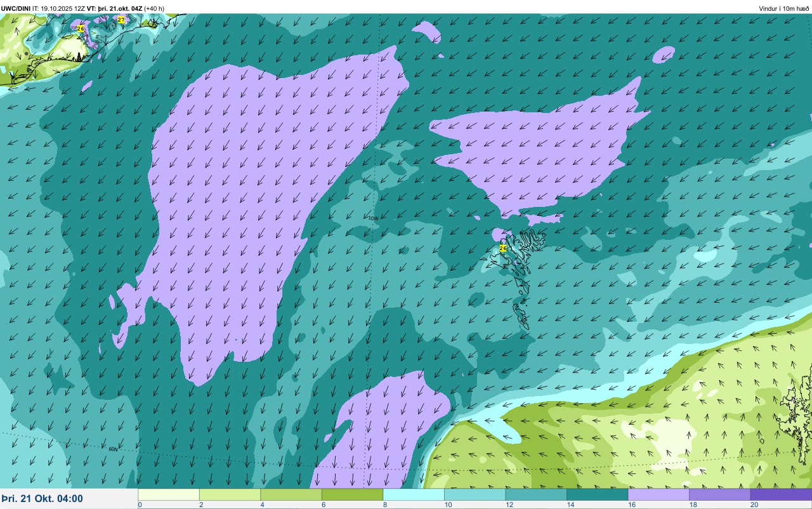The width and height of the screenshot is (812, 509).
Task: Click the legend scale number '4'
Action: pos(261,505)
